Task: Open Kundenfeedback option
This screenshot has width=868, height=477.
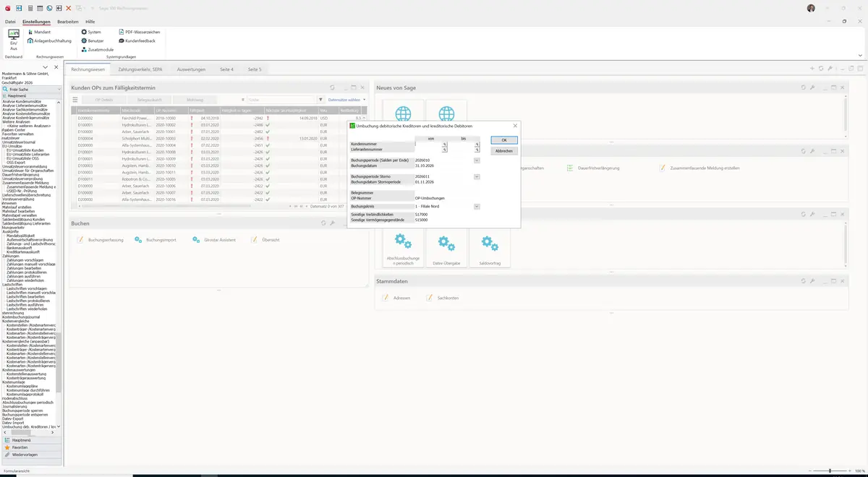Action: pos(137,40)
